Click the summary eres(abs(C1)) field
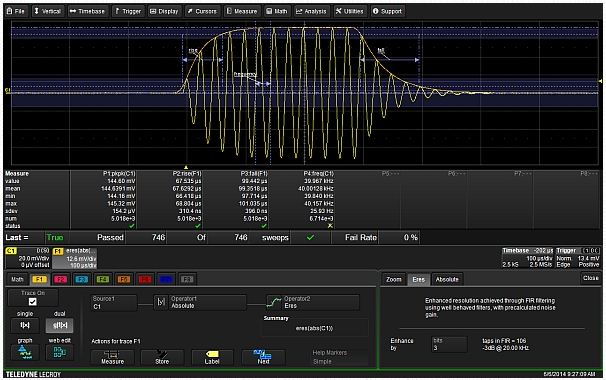This screenshot has width=606, height=380. [315, 328]
